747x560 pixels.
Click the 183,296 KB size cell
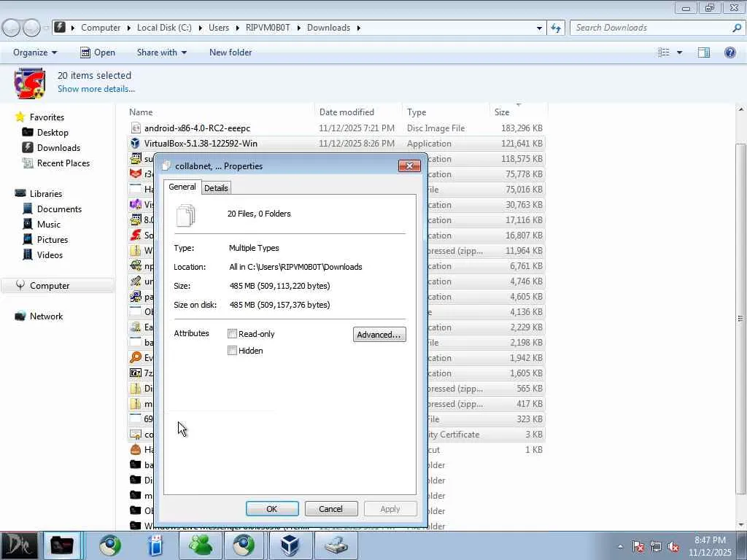522,128
